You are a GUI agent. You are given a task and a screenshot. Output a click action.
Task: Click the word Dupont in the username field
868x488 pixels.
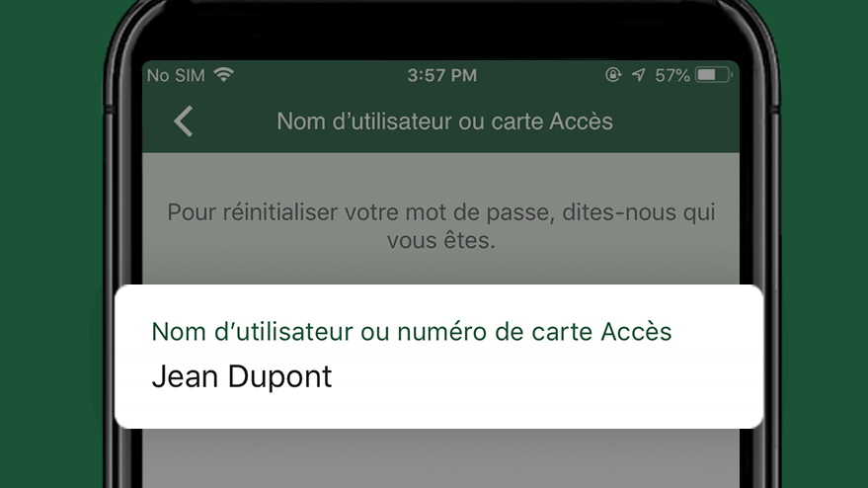pyautogui.click(x=279, y=376)
